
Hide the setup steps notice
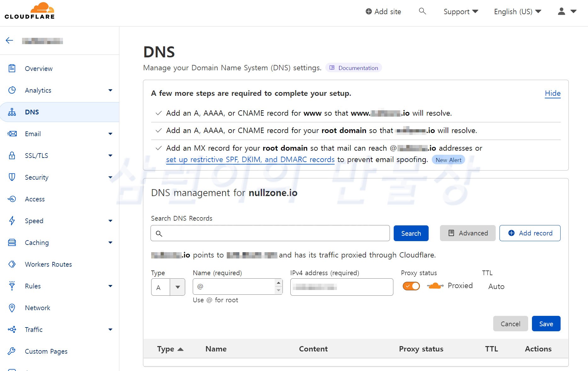click(553, 93)
